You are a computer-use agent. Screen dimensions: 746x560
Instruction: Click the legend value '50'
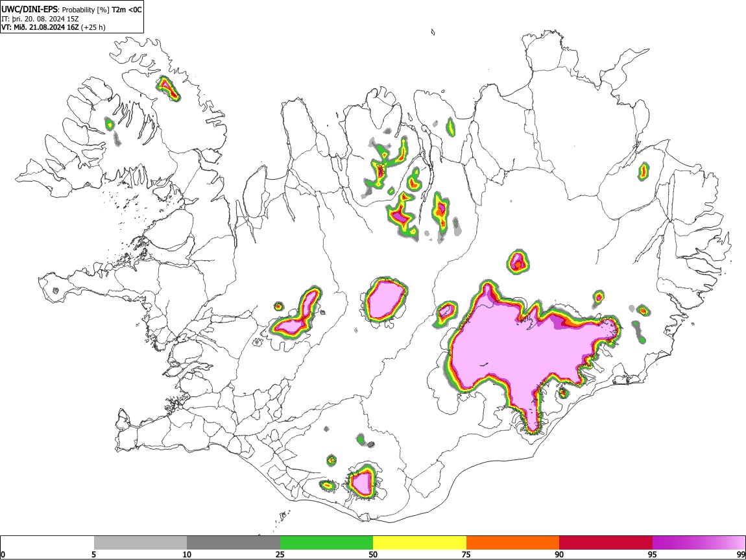click(373, 554)
